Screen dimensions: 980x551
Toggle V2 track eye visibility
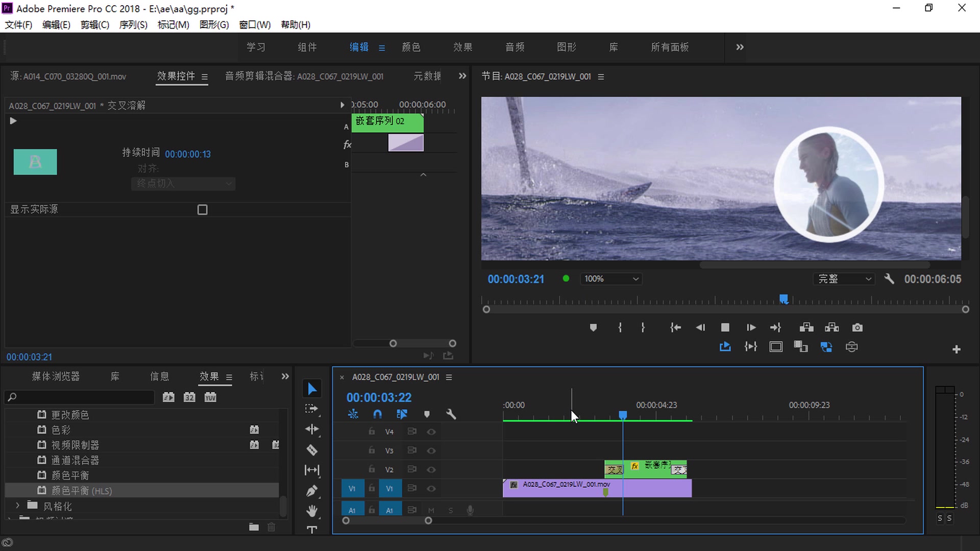point(431,469)
